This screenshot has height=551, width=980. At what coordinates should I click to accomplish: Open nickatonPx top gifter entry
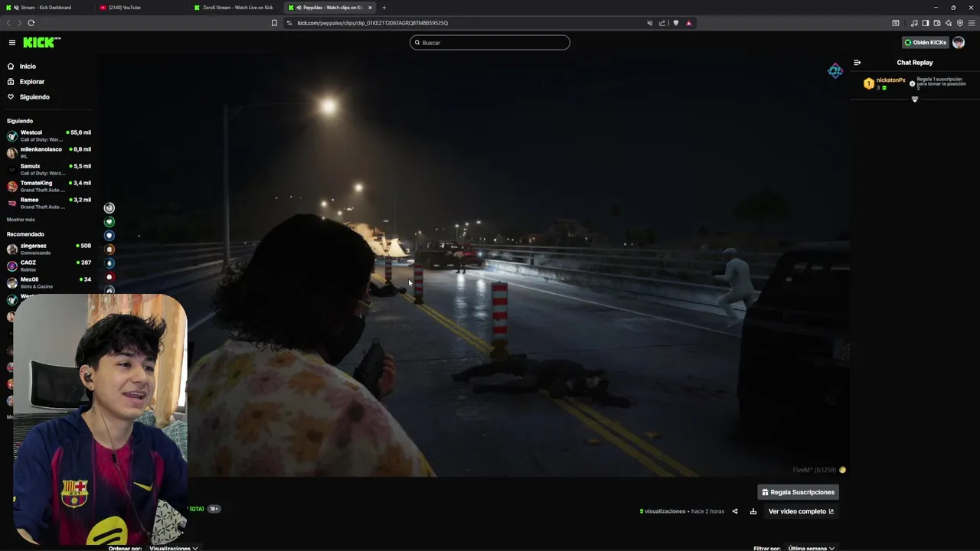pyautogui.click(x=884, y=83)
